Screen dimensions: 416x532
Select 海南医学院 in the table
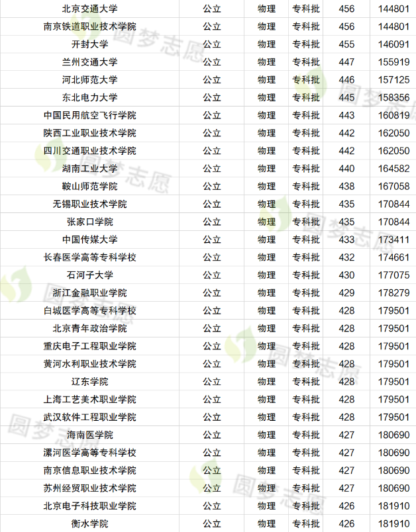(89, 435)
